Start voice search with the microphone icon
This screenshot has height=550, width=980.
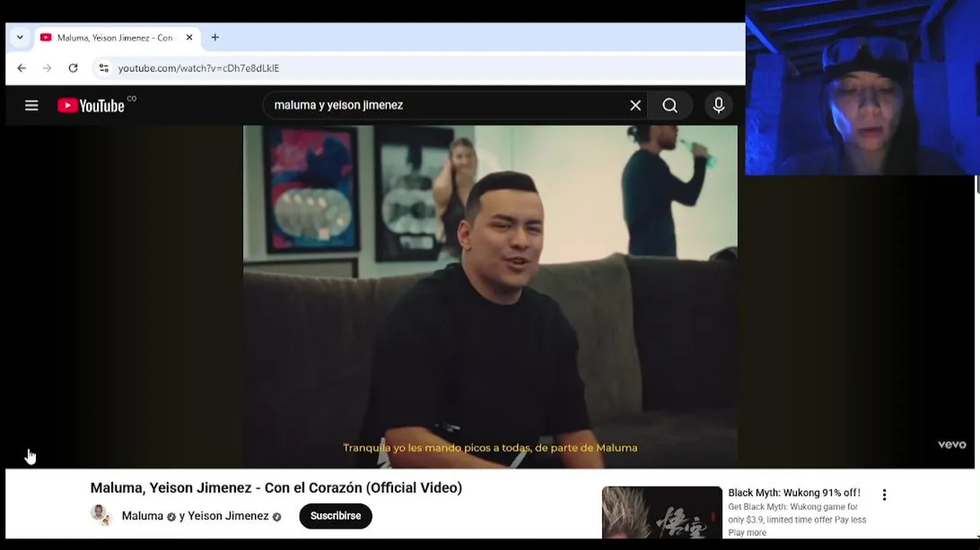[x=718, y=105]
